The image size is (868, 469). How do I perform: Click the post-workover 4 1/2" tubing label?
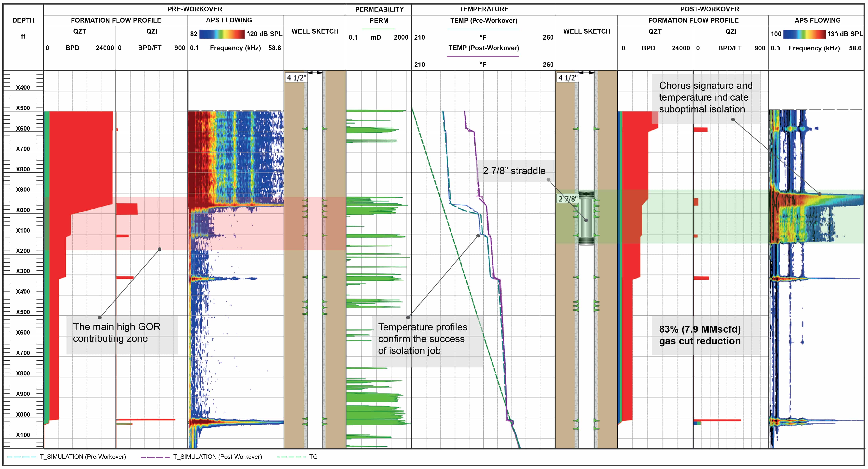tap(568, 78)
